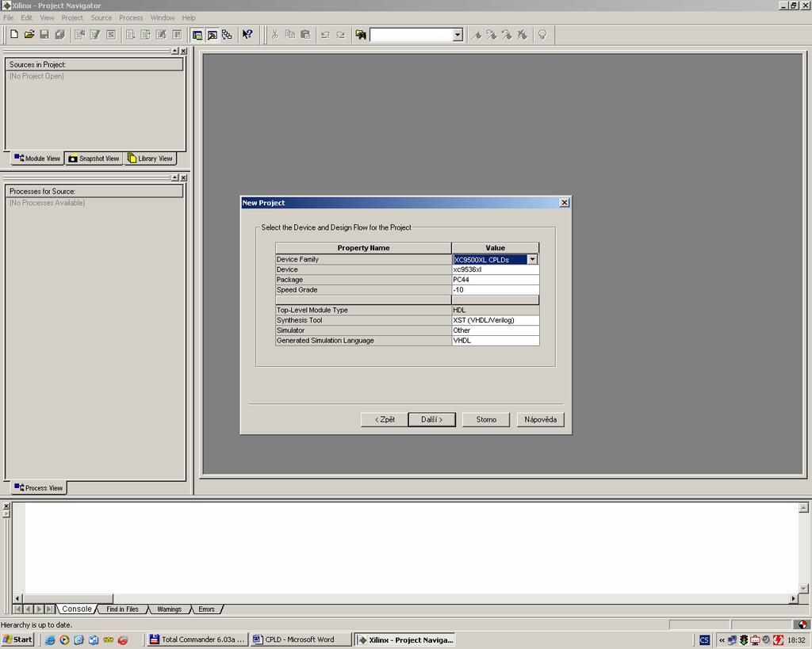Click the Nápověda help button
This screenshot has width=812, height=649.
click(x=540, y=420)
